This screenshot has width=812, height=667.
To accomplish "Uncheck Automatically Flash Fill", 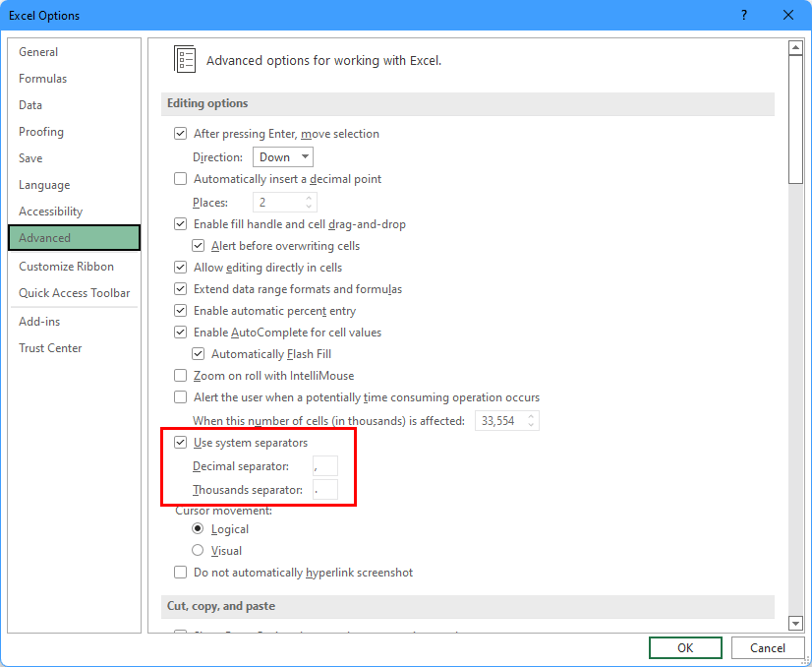I will point(198,354).
